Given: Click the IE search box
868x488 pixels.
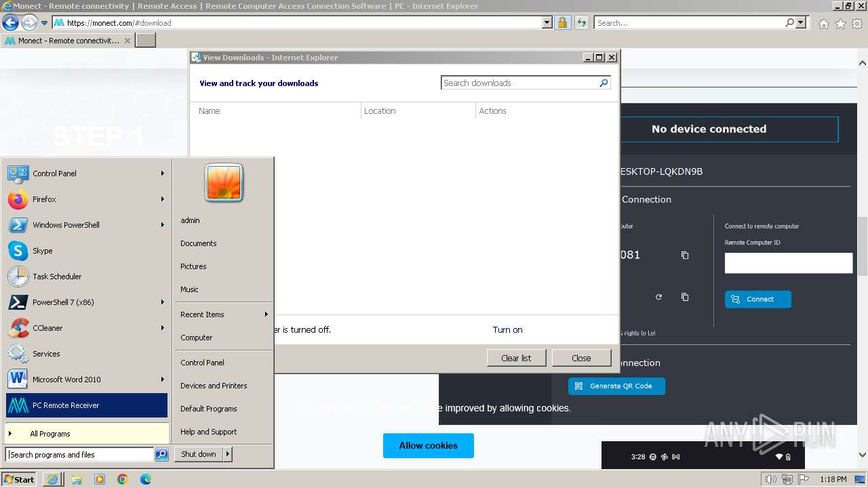Looking at the screenshot, I should click(x=689, y=23).
